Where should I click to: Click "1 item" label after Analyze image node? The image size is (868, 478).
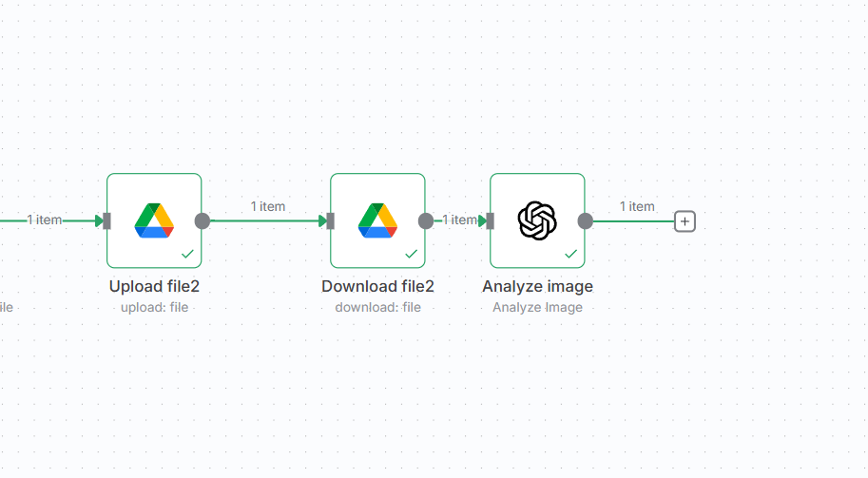[x=637, y=206]
